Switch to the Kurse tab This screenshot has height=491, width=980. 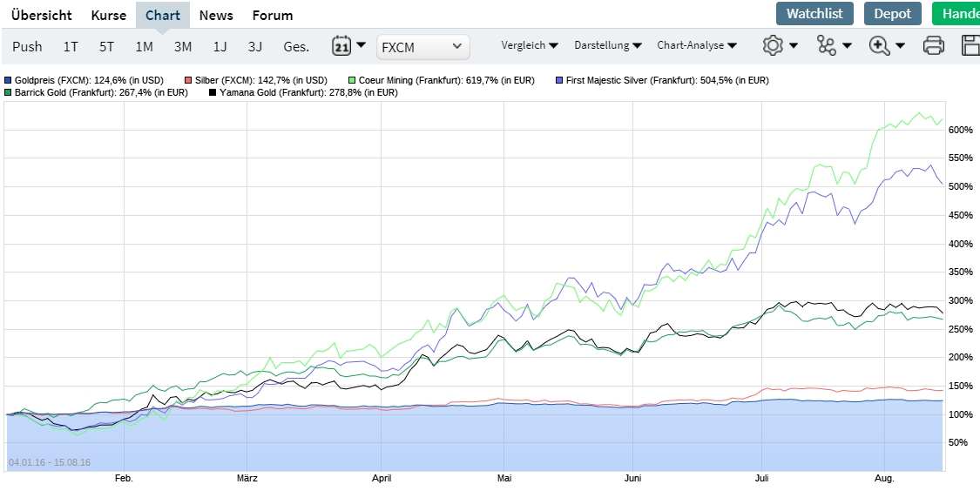pyautogui.click(x=109, y=15)
